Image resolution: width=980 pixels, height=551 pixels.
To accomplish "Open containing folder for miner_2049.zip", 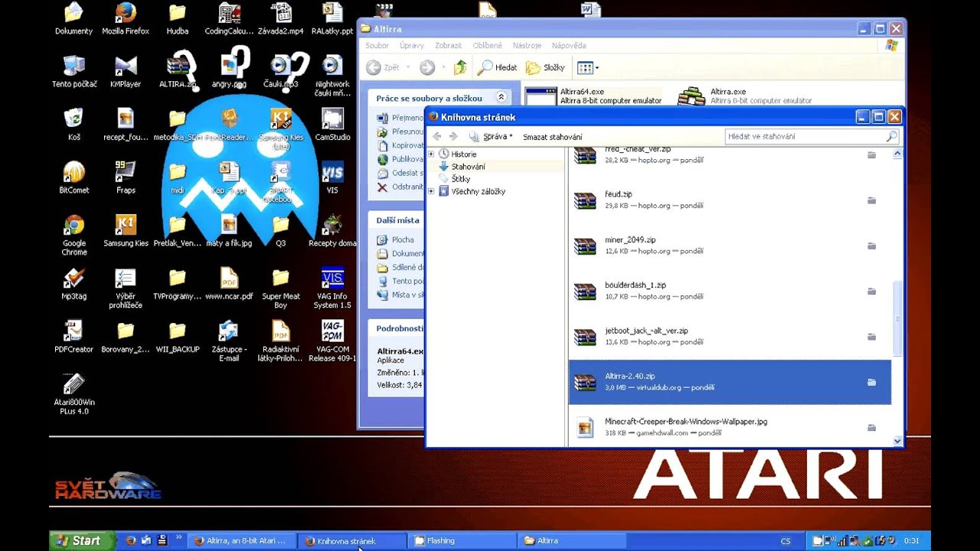I will coord(871,246).
